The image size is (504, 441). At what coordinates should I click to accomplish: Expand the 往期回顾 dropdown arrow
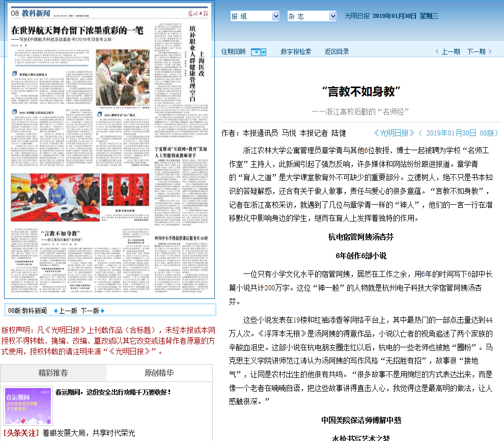coord(264,52)
